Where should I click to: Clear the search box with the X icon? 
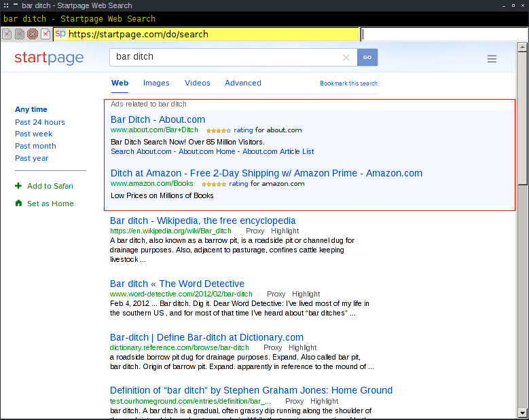tap(346, 58)
